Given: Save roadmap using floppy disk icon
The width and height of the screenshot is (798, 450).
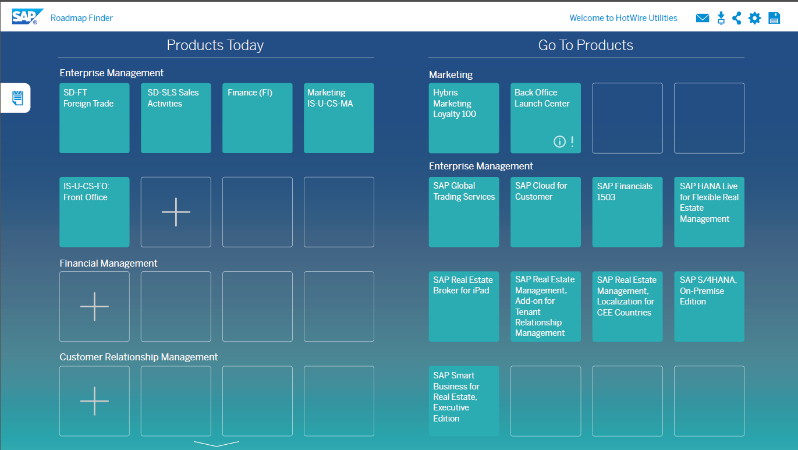Looking at the screenshot, I should (773, 18).
